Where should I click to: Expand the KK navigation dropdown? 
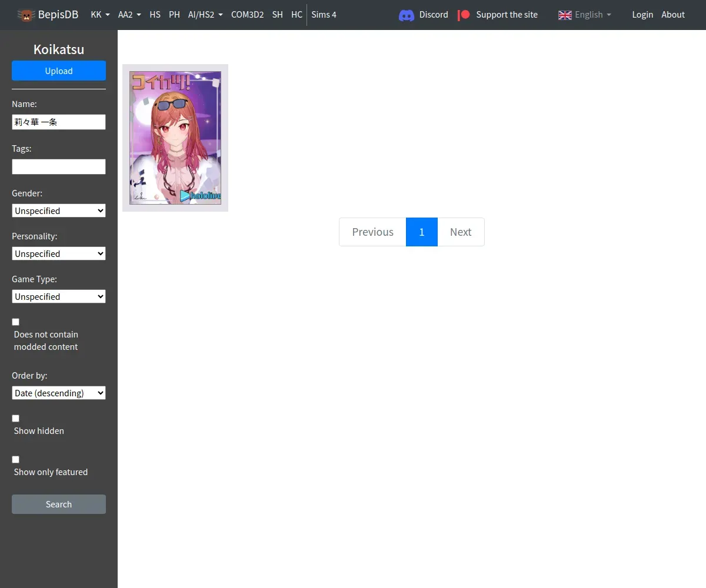pyautogui.click(x=101, y=15)
